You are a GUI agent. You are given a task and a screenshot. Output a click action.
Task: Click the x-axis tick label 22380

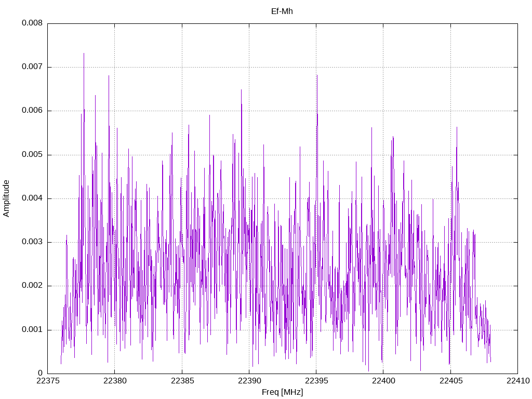click(x=115, y=381)
